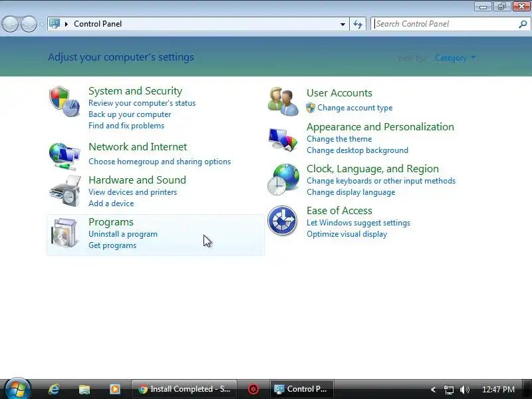532x399 pixels.
Task: Switch to the Install Completed Chrome taskbar window
Action: coord(184,389)
